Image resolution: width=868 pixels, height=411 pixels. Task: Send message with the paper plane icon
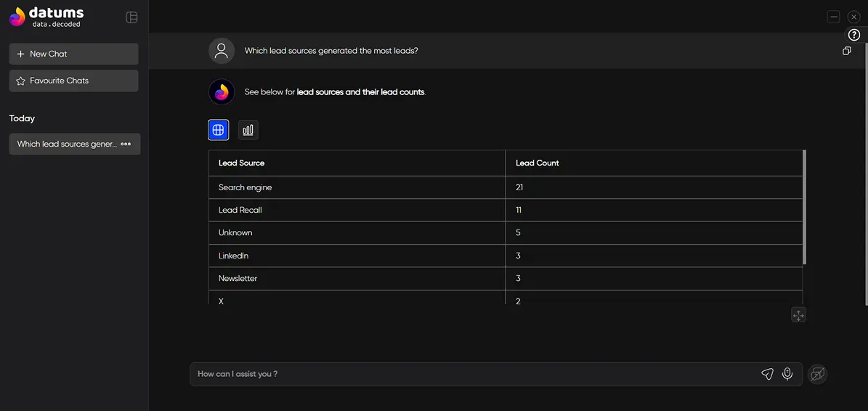tap(767, 374)
